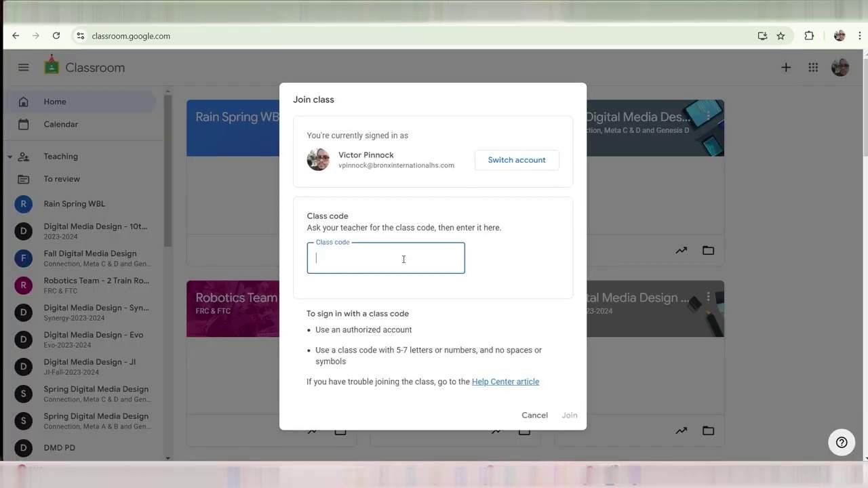Open the browser extensions puzzle icon
Viewport: 868px width, 488px height.
click(x=809, y=36)
